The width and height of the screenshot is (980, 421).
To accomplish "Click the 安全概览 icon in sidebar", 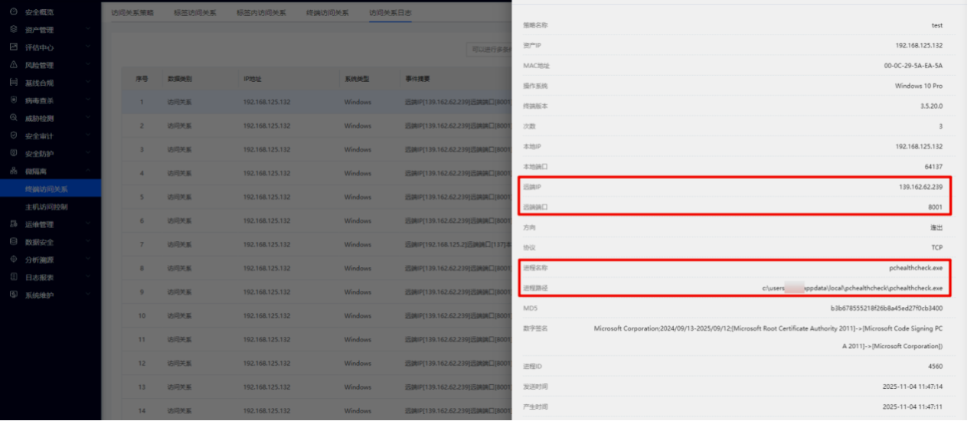I will coord(14,12).
